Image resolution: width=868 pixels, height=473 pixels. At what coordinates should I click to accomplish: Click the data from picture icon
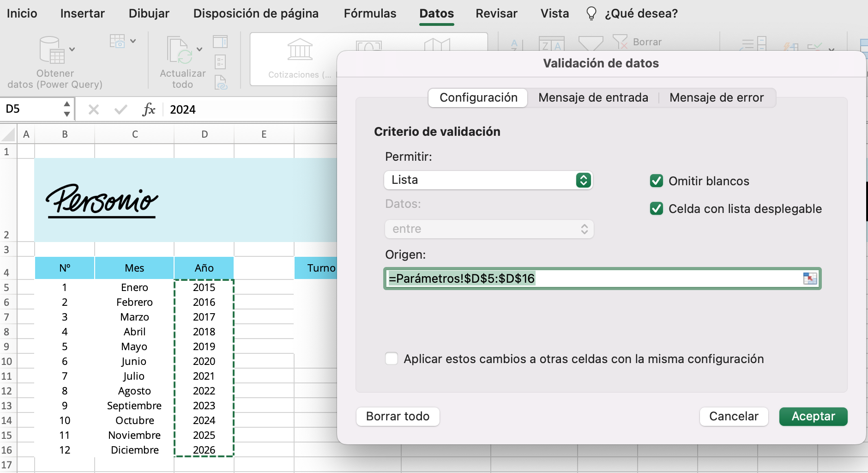click(x=117, y=41)
